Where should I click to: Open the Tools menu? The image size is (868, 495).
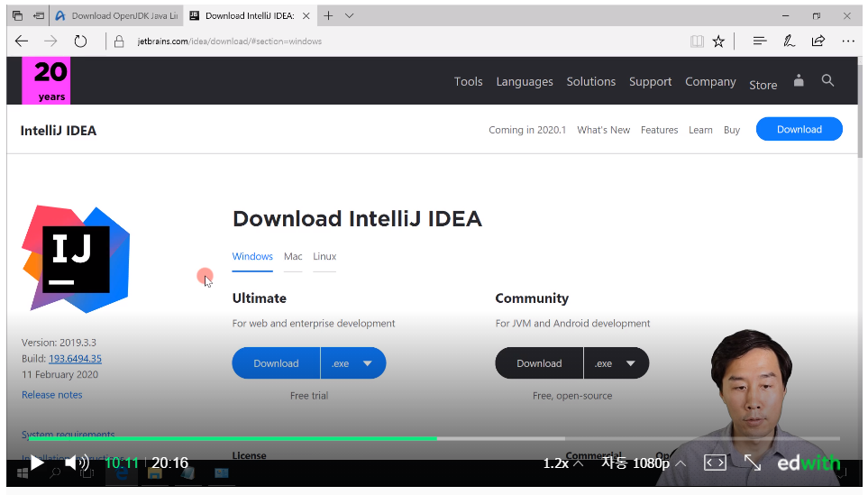tap(469, 81)
